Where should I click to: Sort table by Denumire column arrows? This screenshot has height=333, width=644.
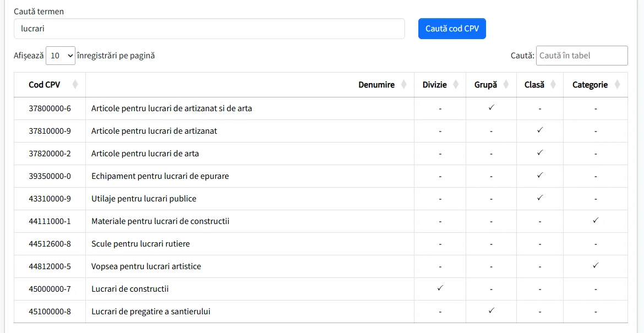(403, 85)
